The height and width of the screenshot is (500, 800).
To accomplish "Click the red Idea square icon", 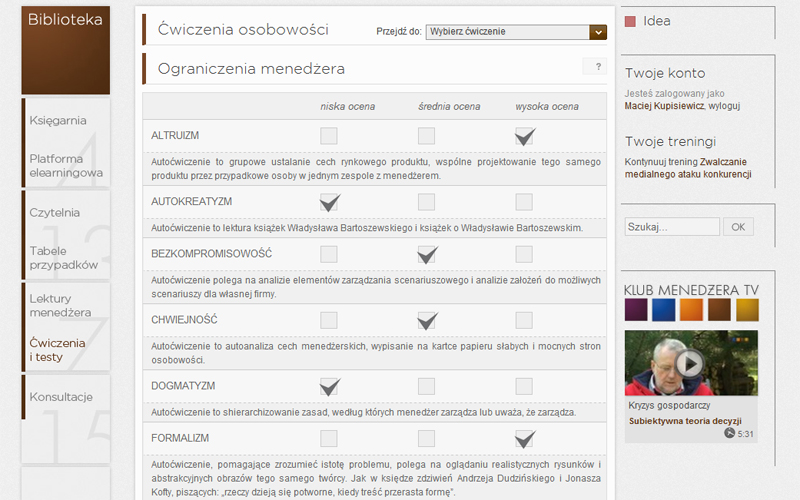I will tap(630, 21).
